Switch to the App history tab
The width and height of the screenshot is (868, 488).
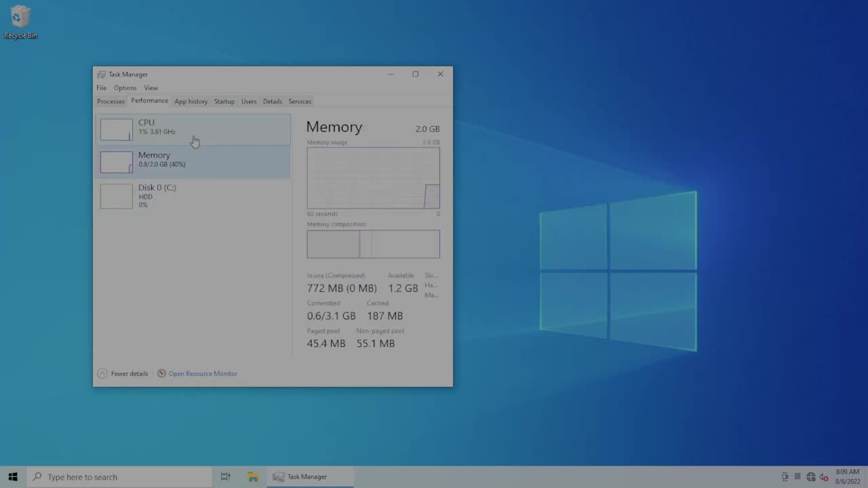[x=191, y=102]
